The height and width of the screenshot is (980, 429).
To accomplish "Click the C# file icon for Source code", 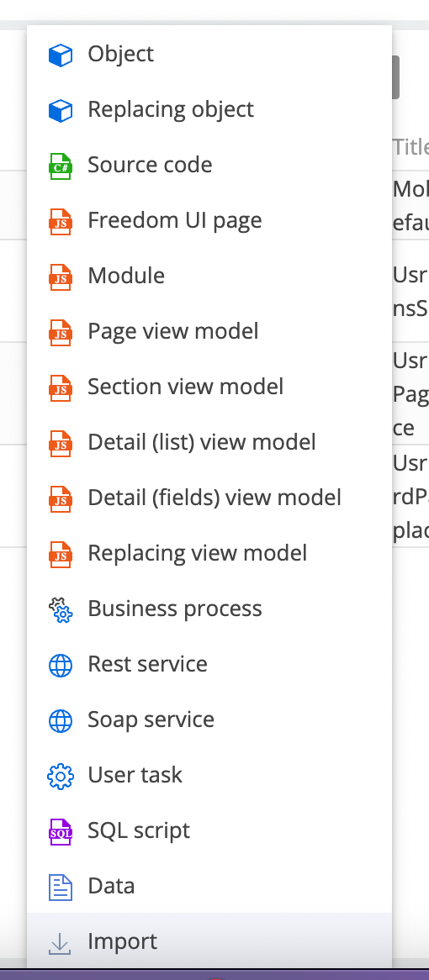I will click(x=61, y=167).
